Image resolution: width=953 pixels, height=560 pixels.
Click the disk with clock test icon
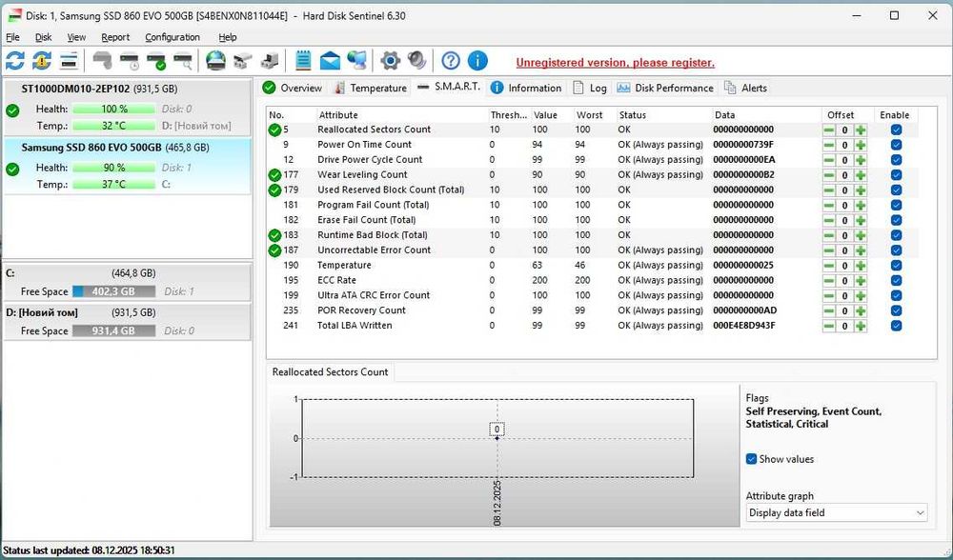(x=130, y=61)
